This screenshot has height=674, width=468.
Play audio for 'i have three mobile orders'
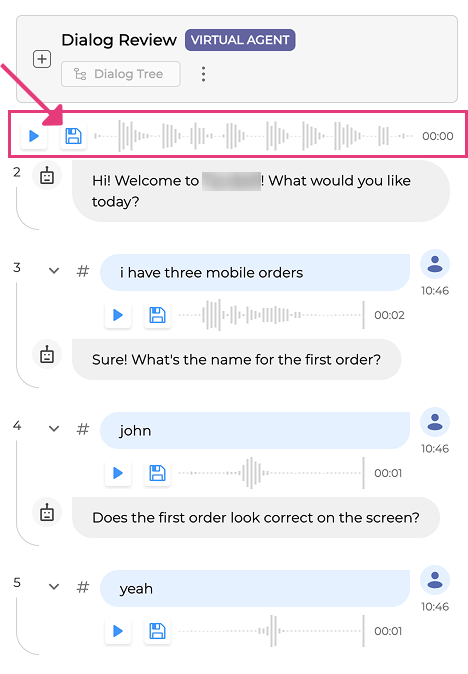118,315
